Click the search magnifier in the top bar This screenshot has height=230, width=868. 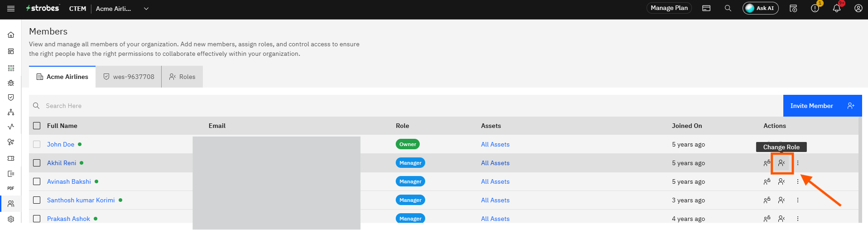click(728, 8)
